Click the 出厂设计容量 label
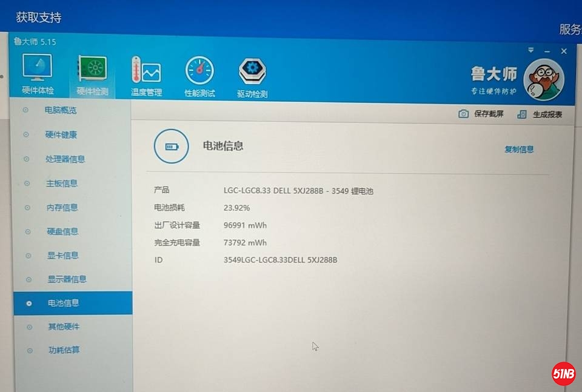The height and width of the screenshot is (392, 582). pos(177,225)
